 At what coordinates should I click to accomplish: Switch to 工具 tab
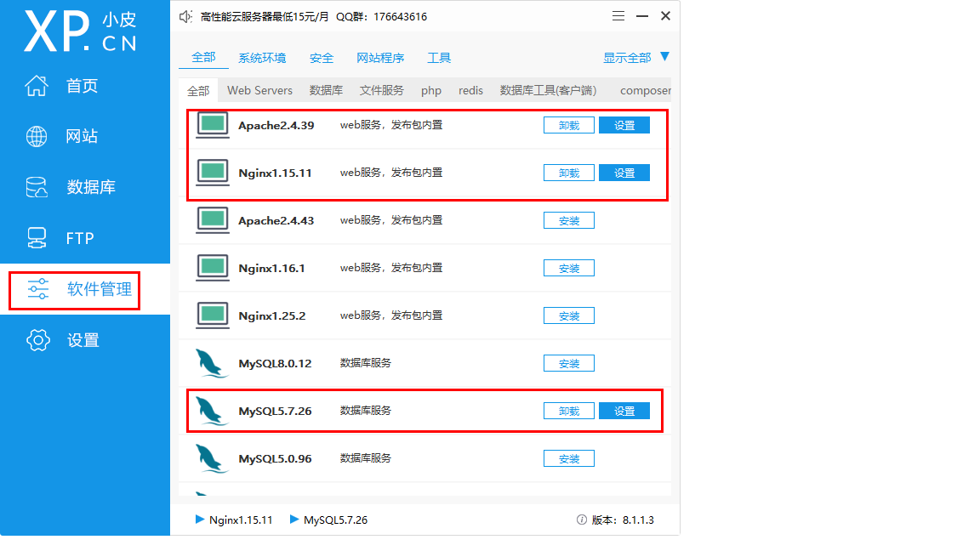point(439,58)
